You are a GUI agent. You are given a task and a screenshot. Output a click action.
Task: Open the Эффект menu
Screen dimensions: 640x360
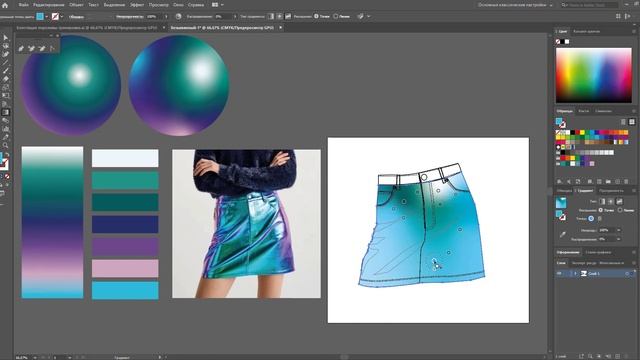coord(137,5)
